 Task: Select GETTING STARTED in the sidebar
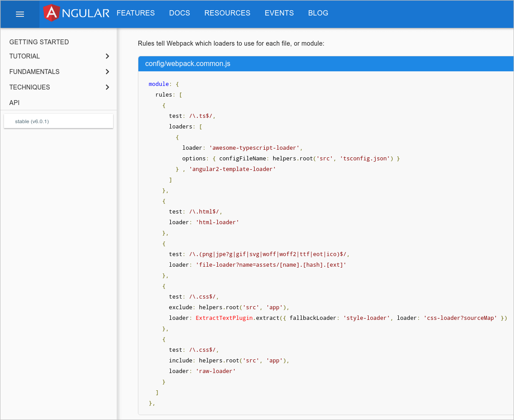[39, 42]
